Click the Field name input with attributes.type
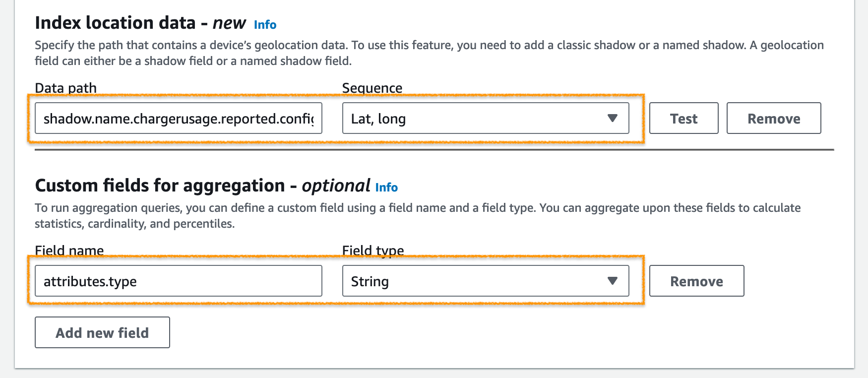The height and width of the screenshot is (378, 868). coord(178,281)
